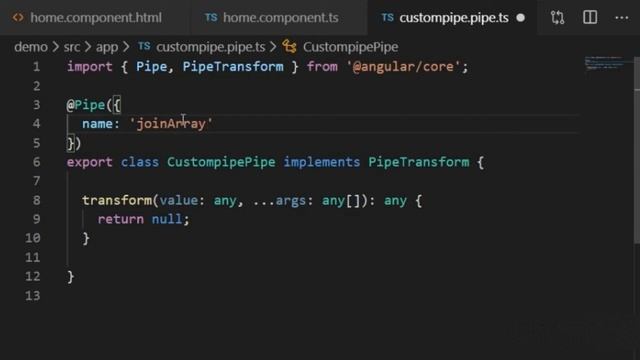Split the editor to the right
The width and height of the screenshot is (640, 360).
590,18
